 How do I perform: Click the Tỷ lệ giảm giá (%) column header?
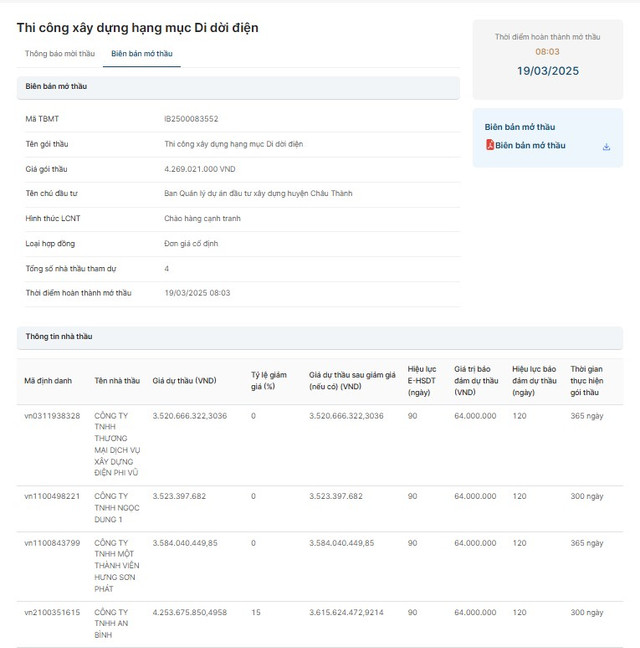click(x=268, y=381)
